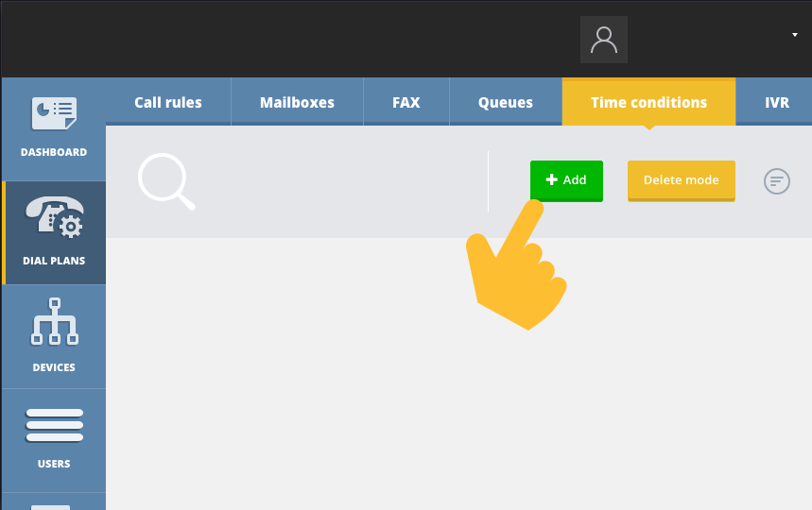Go to Users via stacked-bars icon

54,426
